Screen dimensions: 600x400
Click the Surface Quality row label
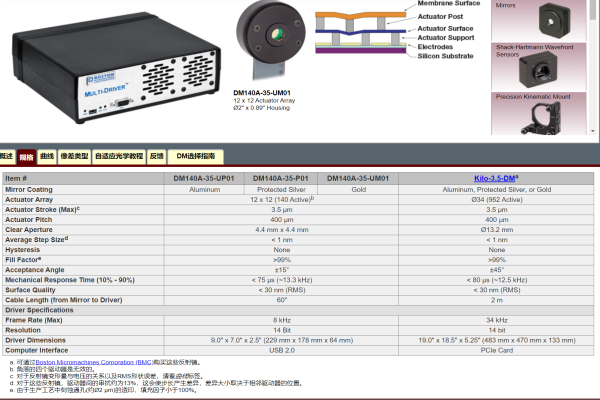[x=30, y=290]
